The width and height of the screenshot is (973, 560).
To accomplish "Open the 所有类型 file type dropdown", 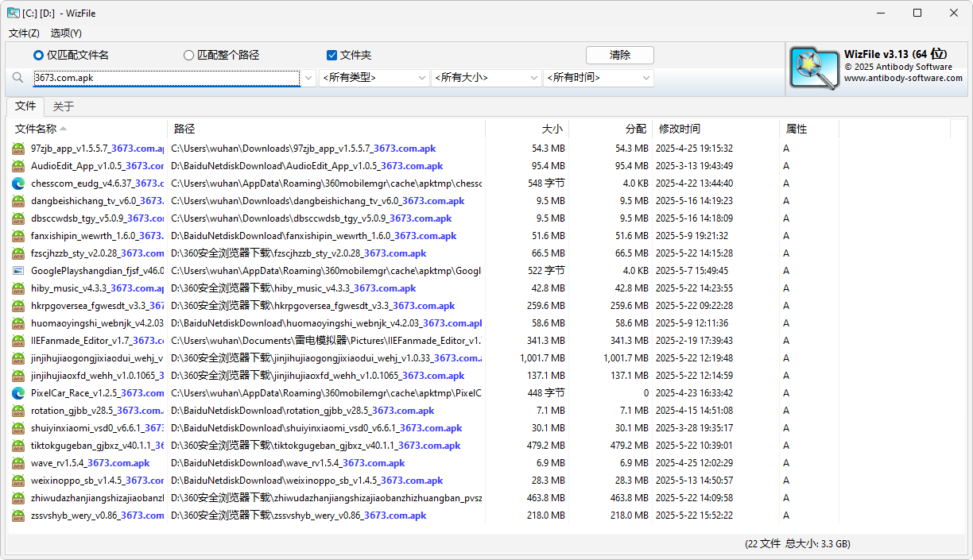I will (374, 78).
